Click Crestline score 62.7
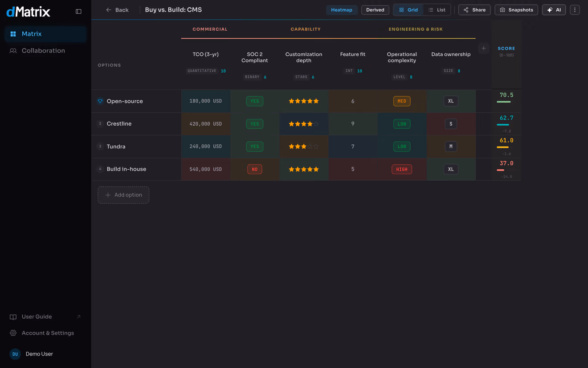Image resolution: width=588 pixels, height=368 pixels. [x=506, y=118]
